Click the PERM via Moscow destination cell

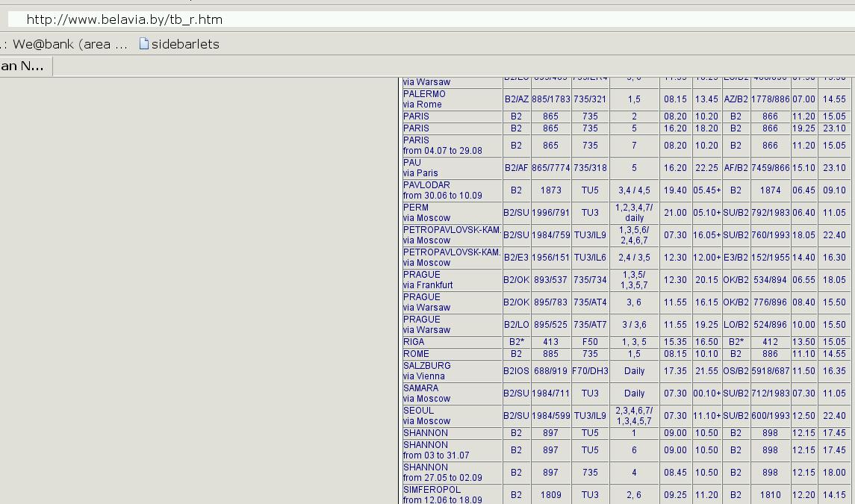coord(451,213)
